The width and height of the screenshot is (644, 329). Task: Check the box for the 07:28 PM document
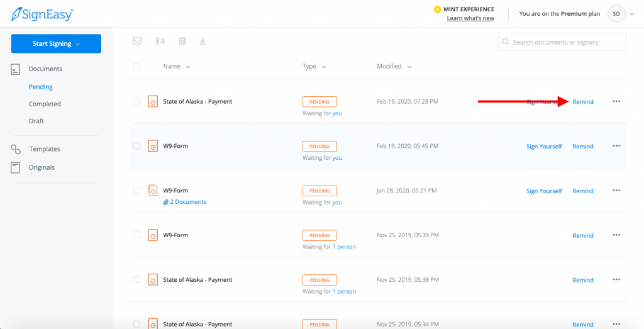pyautogui.click(x=136, y=101)
